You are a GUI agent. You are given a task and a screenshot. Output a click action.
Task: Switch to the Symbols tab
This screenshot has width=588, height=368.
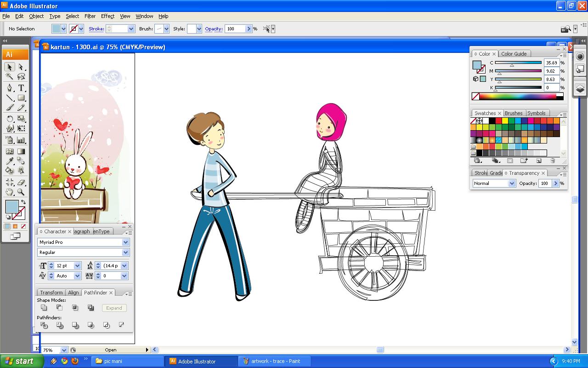[x=536, y=113]
